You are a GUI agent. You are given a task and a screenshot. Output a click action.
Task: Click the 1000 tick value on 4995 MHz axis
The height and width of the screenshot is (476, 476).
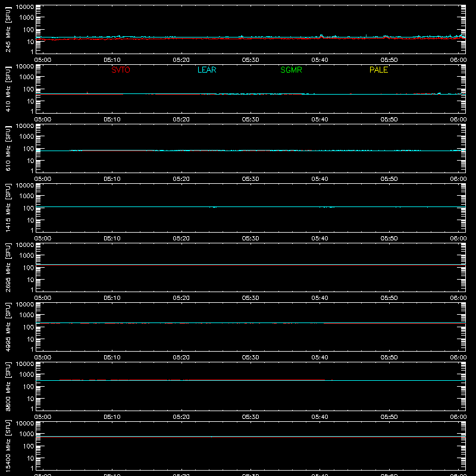pos(27,315)
